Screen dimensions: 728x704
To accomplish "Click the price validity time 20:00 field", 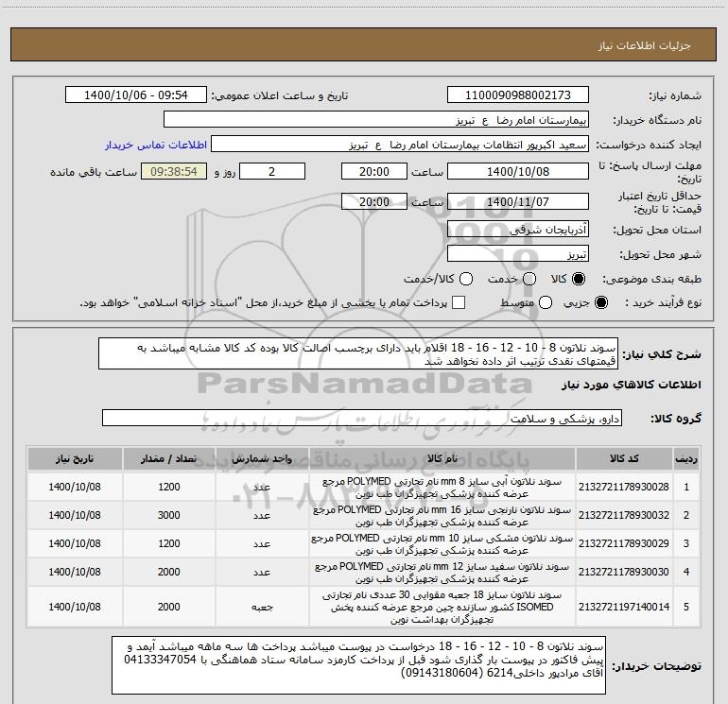I will (374, 201).
